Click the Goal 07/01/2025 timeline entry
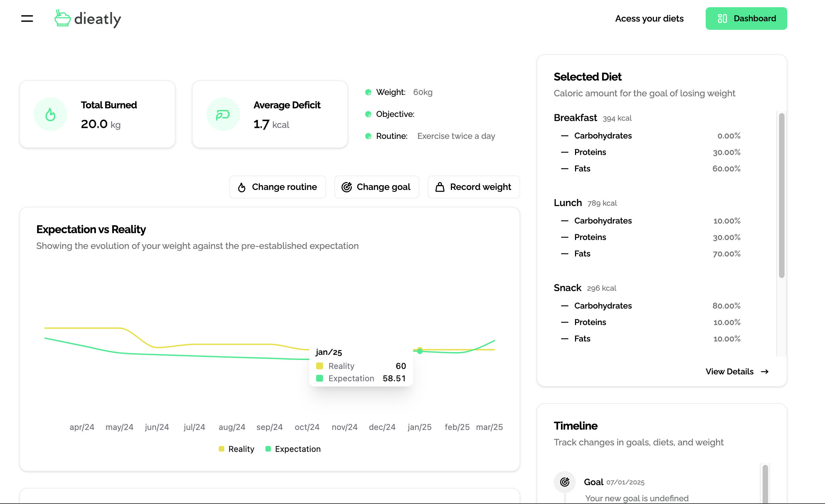Viewport: 825px width, 504px height. [614, 482]
